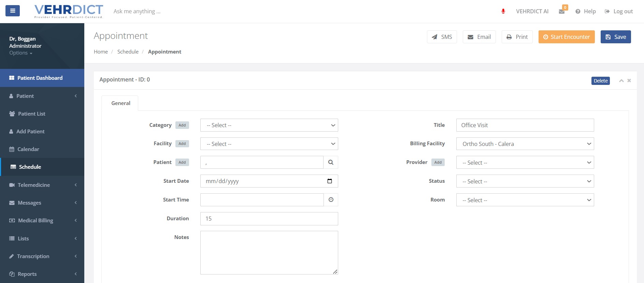This screenshot has height=283, width=644.
Task: Close the appointment panel with the X icon
Action: [x=629, y=81]
